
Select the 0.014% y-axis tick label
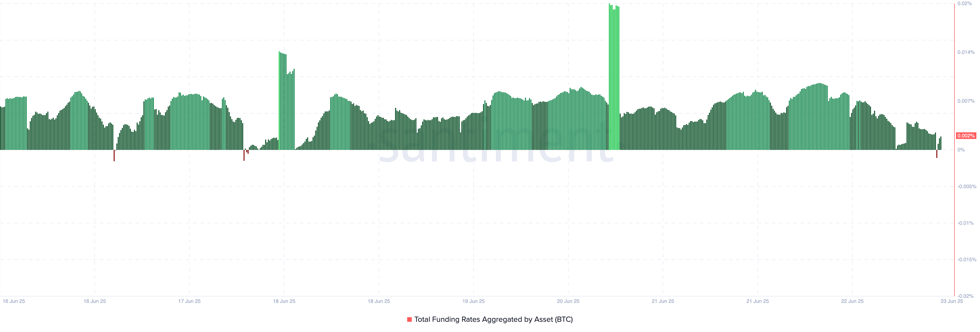pyautogui.click(x=965, y=52)
